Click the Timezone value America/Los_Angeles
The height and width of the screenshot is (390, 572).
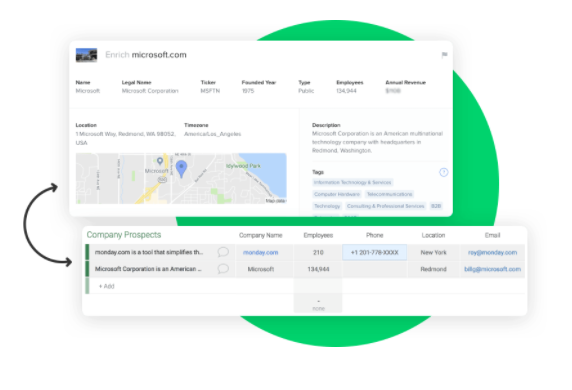coord(213,134)
